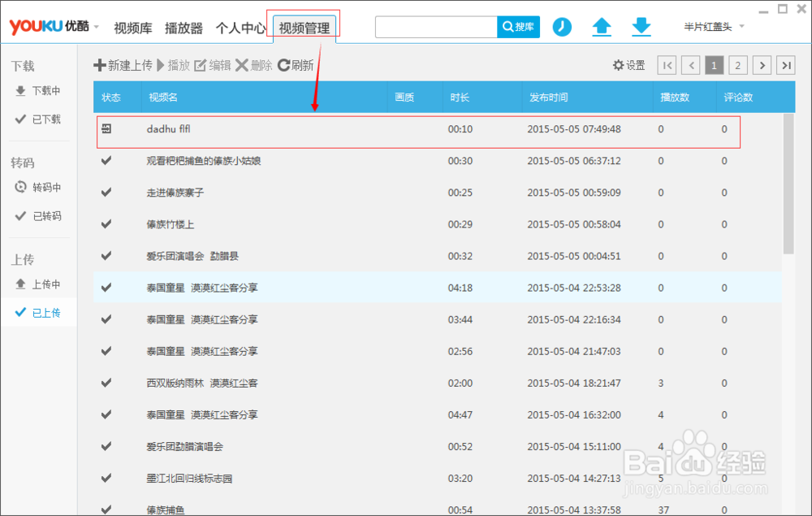
Task: Select the 04:47 泰国童星 video row
Action: [438, 414]
